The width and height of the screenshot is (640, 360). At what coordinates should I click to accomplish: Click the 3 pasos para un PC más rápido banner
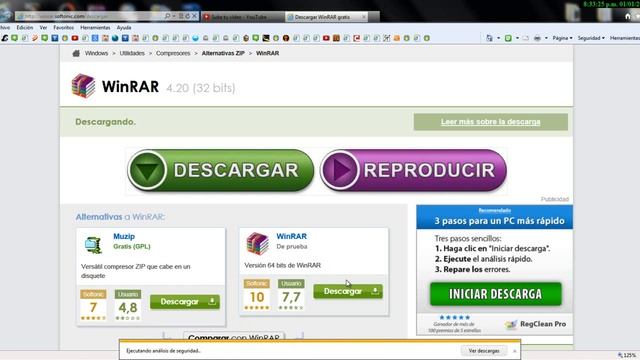[x=495, y=217]
